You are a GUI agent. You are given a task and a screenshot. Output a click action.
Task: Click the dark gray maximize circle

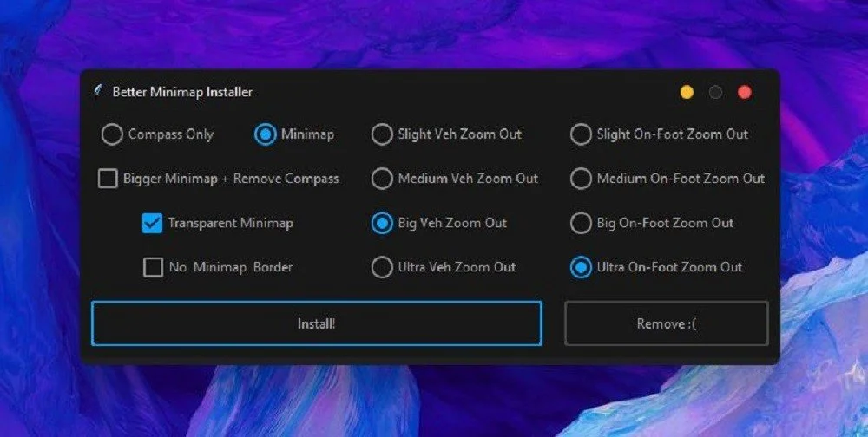pos(716,93)
